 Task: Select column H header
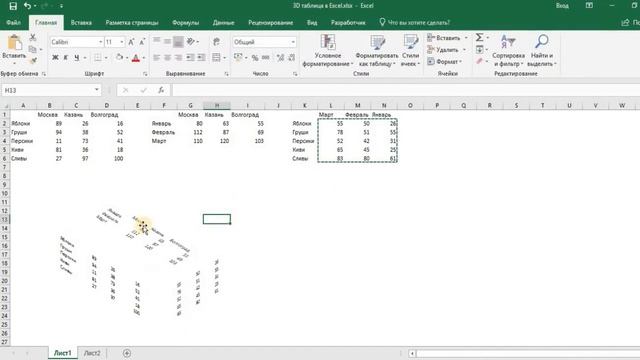pos(217,106)
